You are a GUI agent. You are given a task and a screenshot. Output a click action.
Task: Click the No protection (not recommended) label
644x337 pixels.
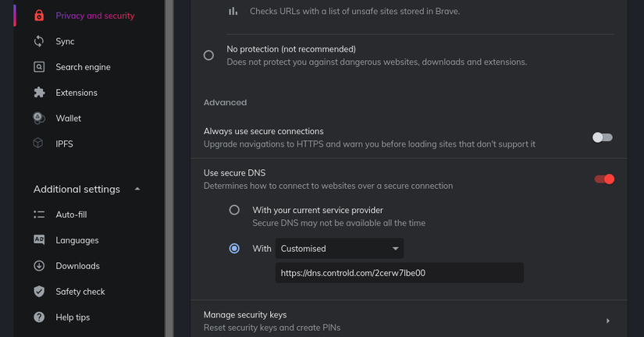click(291, 49)
